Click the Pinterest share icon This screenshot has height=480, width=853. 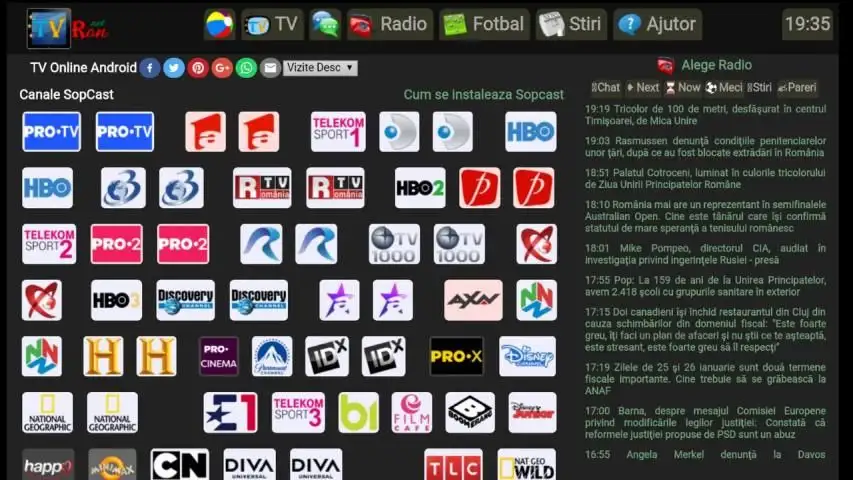point(198,68)
